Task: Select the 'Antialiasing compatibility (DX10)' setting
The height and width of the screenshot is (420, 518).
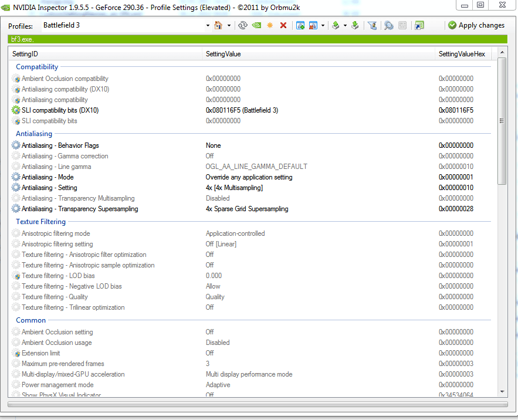Action: (x=66, y=89)
